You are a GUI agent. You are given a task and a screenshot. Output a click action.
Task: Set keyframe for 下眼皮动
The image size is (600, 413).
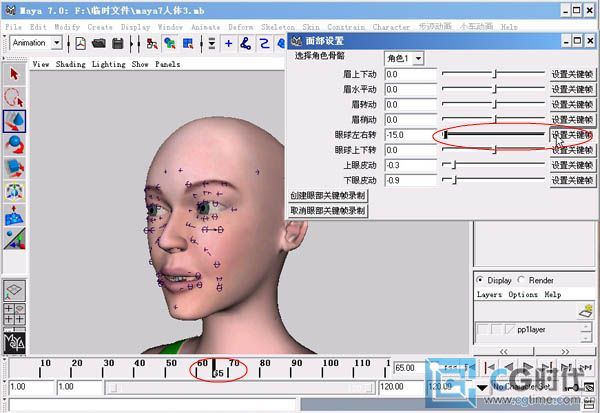click(572, 180)
